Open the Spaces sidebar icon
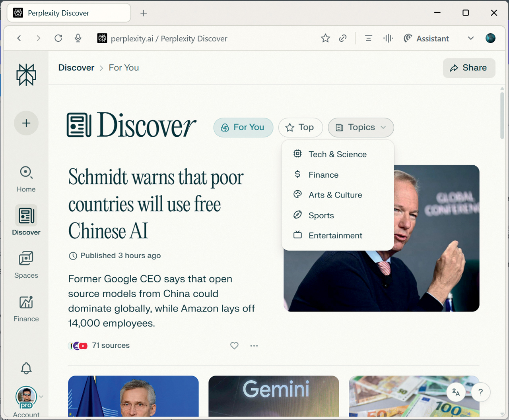The height and width of the screenshot is (420, 509). click(26, 264)
